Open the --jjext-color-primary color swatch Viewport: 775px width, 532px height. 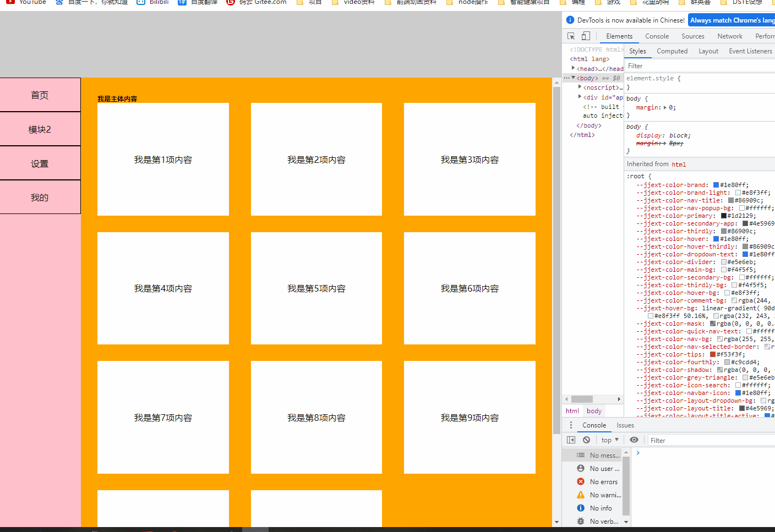724,216
